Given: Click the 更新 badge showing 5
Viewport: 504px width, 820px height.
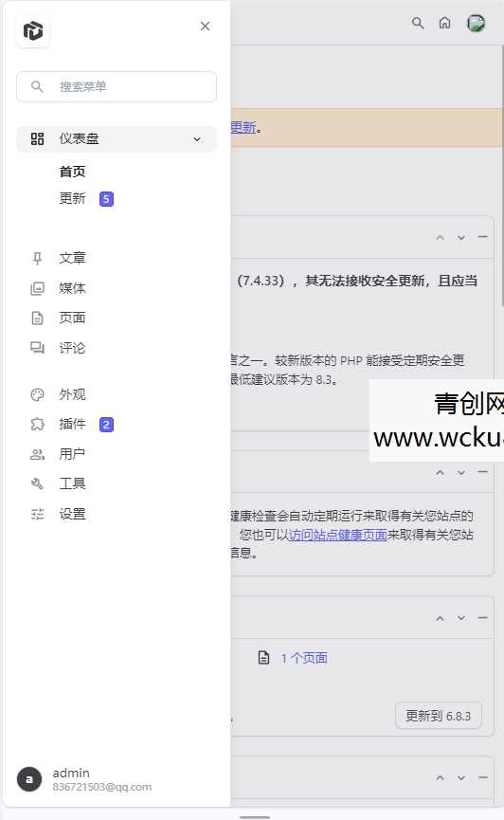Looking at the screenshot, I should pyautogui.click(x=106, y=199).
